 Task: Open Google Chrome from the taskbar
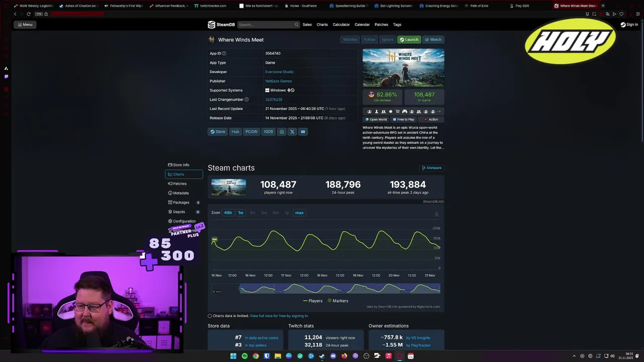click(256, 356)
